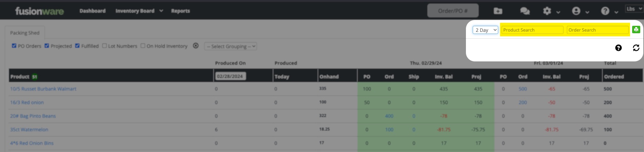Toggle the PO Orders checkbox

pyautogui.click(x=14, y=46)
